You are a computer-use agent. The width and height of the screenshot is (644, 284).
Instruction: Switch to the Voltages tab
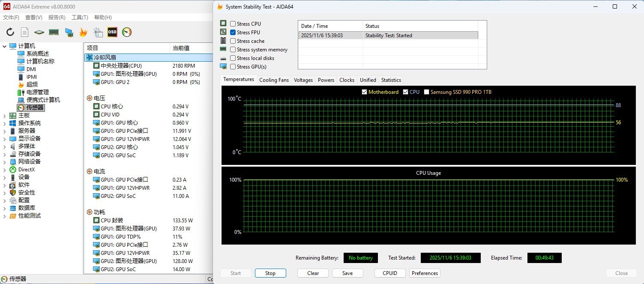coord(303,80)
